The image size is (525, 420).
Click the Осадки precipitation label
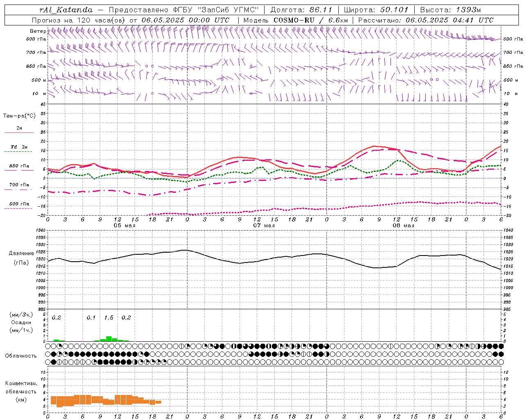pos(21,322)
